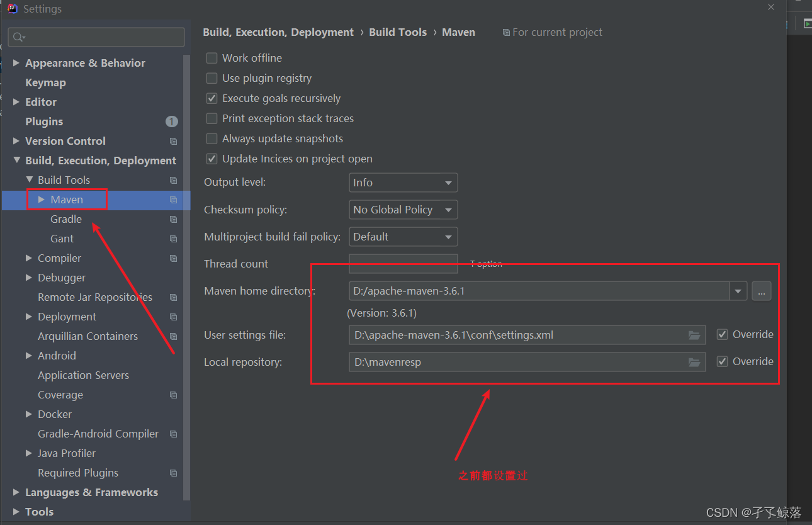Click the User settings file path field

527,335
